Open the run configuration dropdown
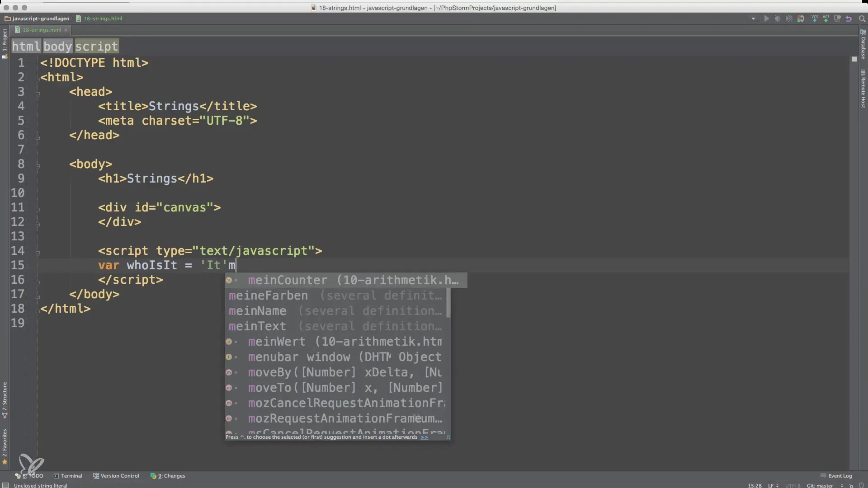 tap(753, 19)
